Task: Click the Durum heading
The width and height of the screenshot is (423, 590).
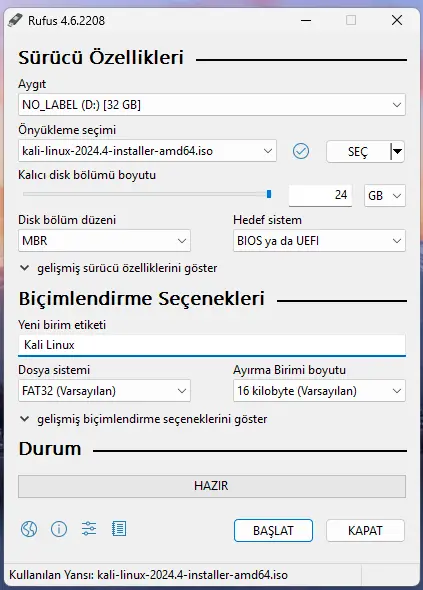Action: click(50, 449)
